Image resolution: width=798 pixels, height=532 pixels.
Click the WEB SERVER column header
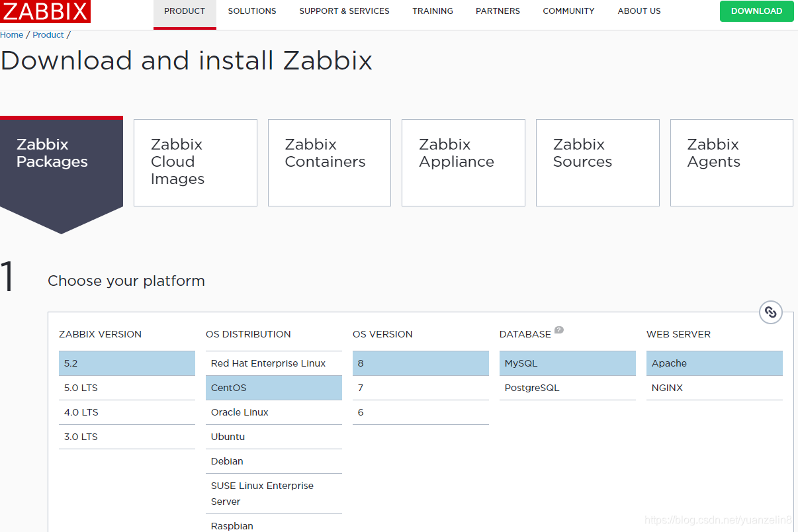678,334
